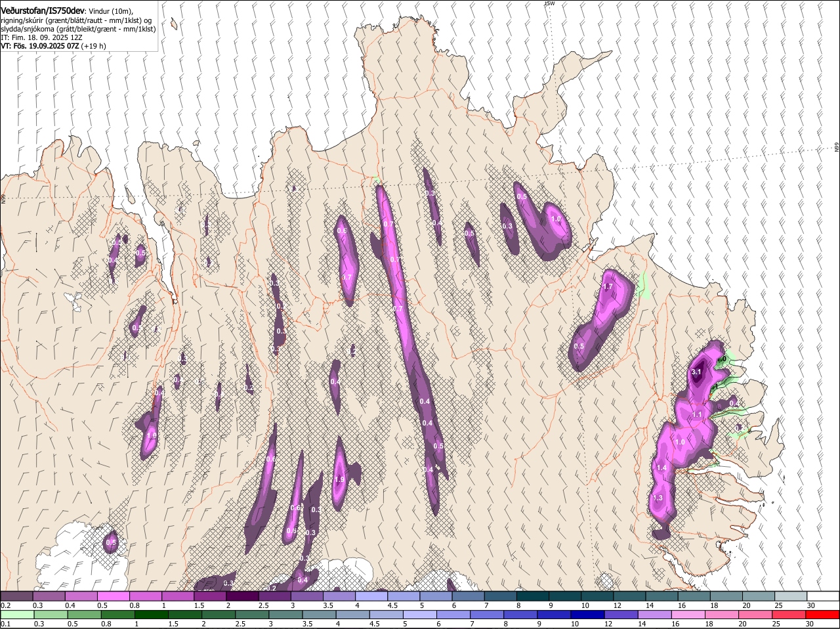Pick upper legend swatch between 12 and 14
This screenshot has height=629, width=840.
point(629,596)
